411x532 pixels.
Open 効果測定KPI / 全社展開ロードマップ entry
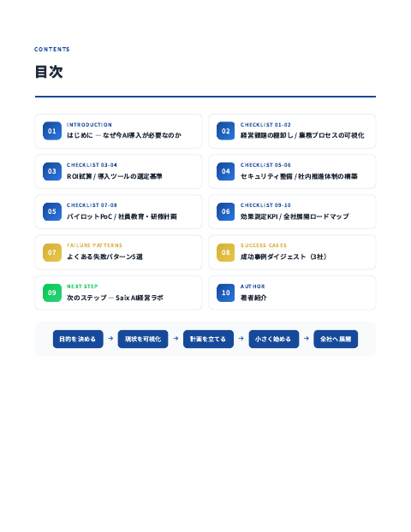pos(292,212)
